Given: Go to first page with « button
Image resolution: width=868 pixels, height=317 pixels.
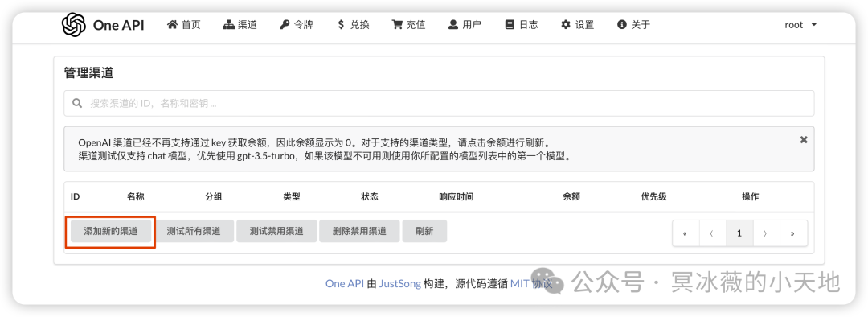Looking at the screenshot, I should [x=686, y=233].
